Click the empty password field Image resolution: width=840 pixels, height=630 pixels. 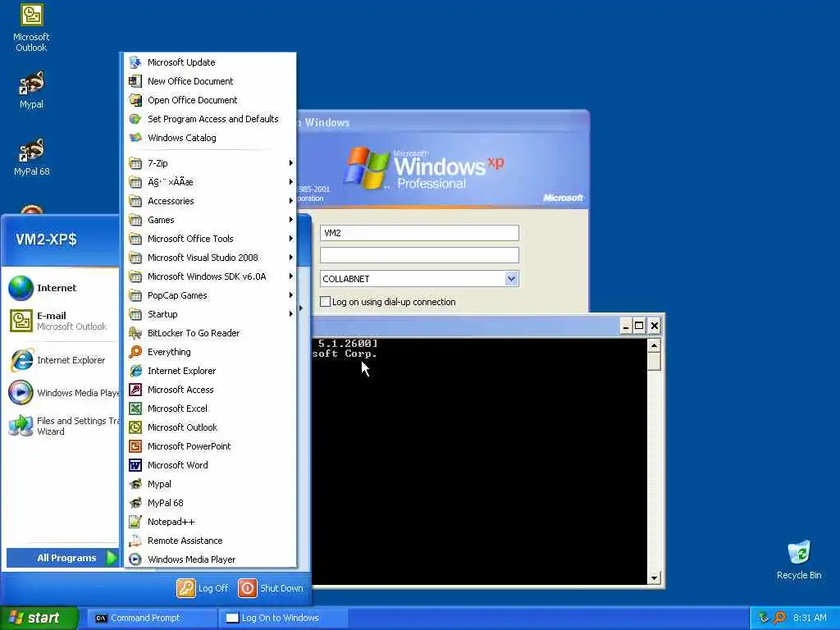tap(419, 255)
